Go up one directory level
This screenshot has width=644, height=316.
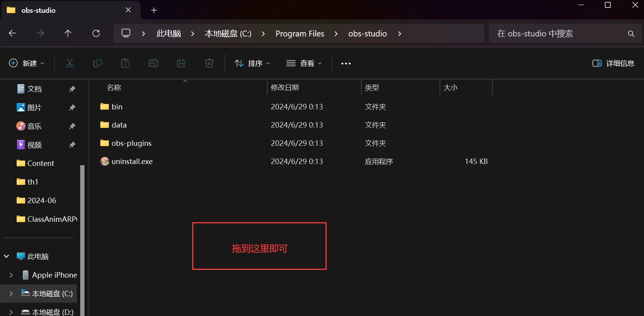(68, 33)
